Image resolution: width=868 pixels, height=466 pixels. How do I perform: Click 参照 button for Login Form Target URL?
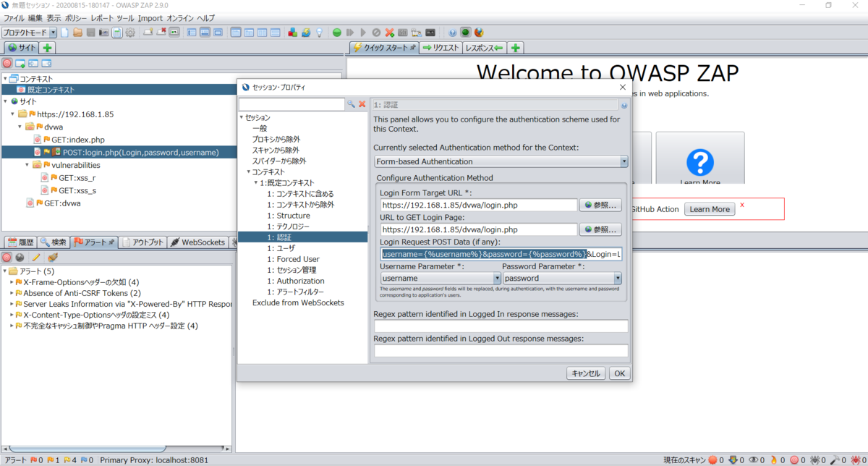point(600,205)
